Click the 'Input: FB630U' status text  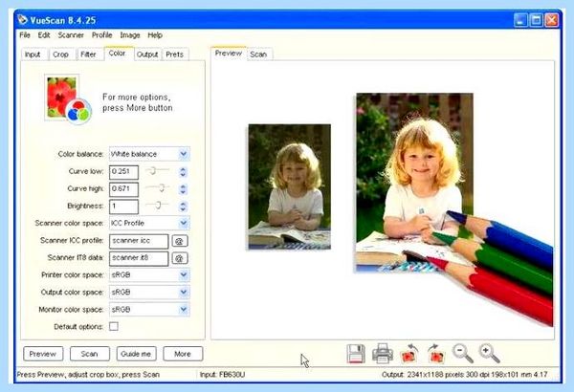coord(223,375)
